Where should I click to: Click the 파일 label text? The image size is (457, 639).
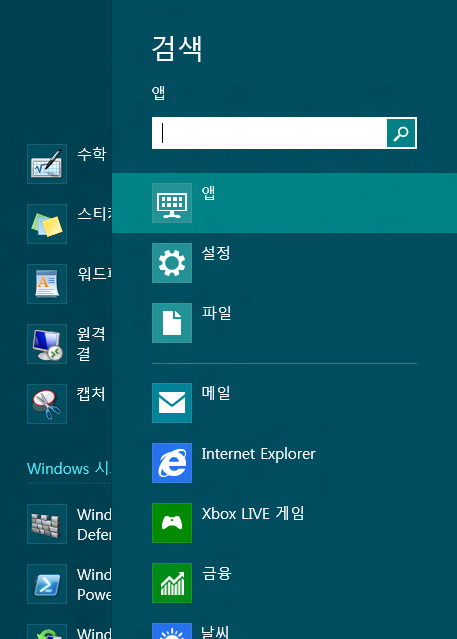(216, 313)
